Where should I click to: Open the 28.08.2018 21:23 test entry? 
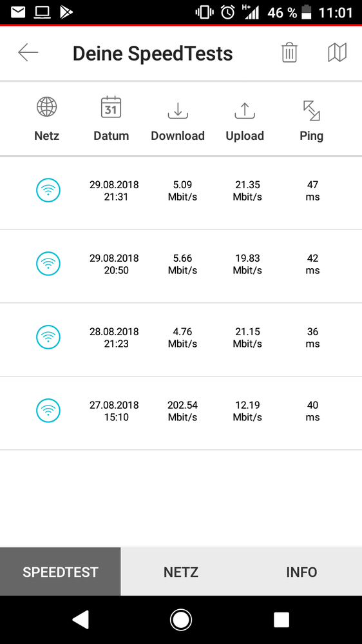point(181,340)
